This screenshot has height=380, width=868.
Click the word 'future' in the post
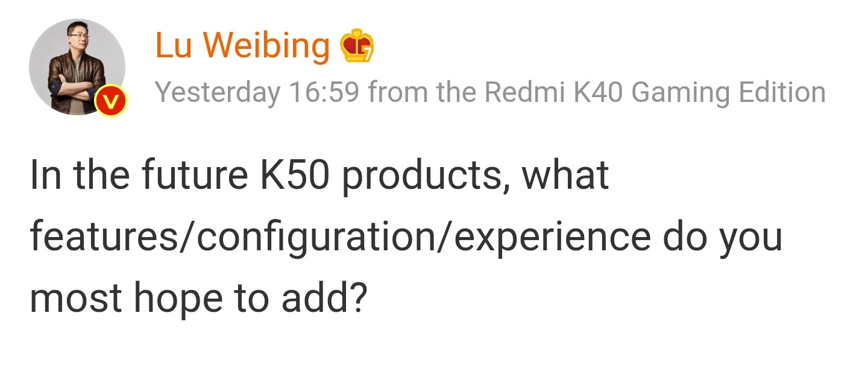click(x=194, y=175)
